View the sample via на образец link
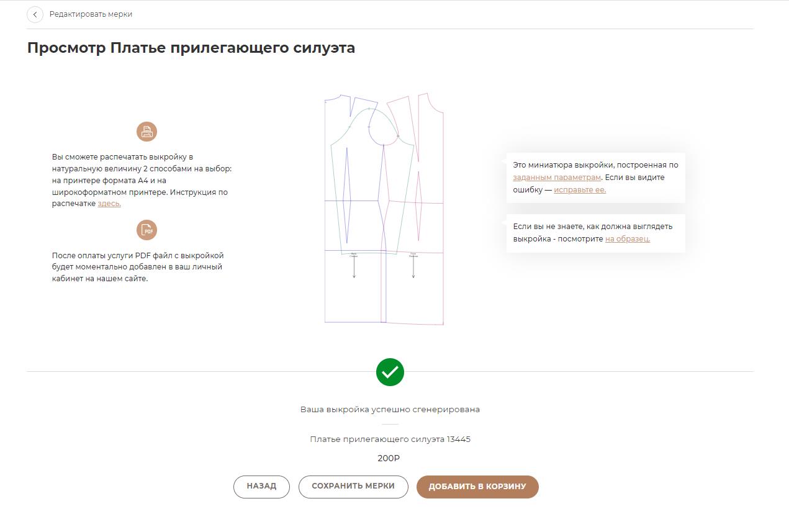This screenshot has height=532, width=789. click(628, 239)
